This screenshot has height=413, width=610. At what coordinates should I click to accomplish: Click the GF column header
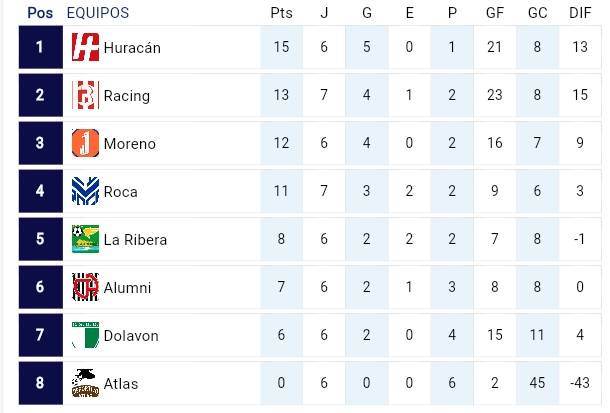pos(494,13)
